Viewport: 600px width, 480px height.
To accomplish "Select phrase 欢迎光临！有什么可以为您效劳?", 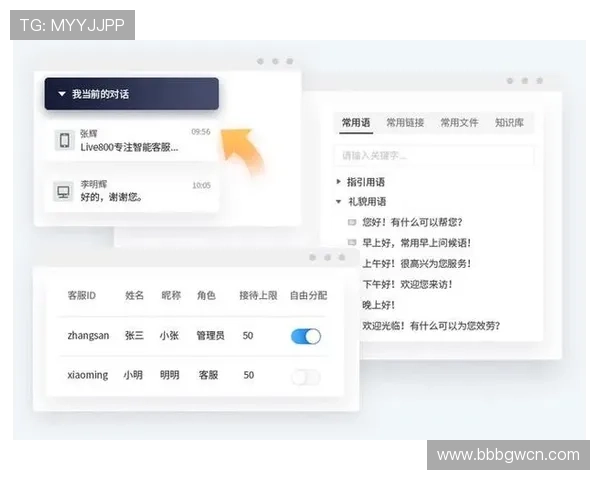I will tap(431, 326).
